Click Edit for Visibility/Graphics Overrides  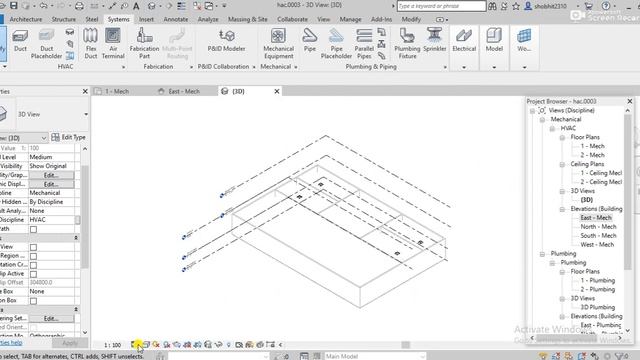pos(51,175)
